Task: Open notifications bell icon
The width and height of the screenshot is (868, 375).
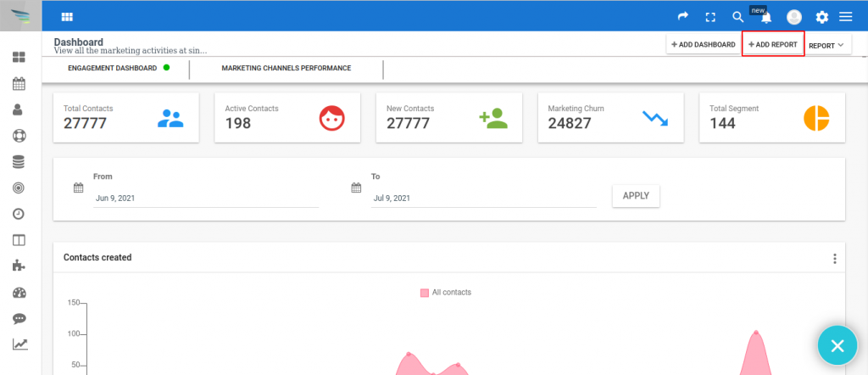Action: pyautogui.click(x=766, y=19)
